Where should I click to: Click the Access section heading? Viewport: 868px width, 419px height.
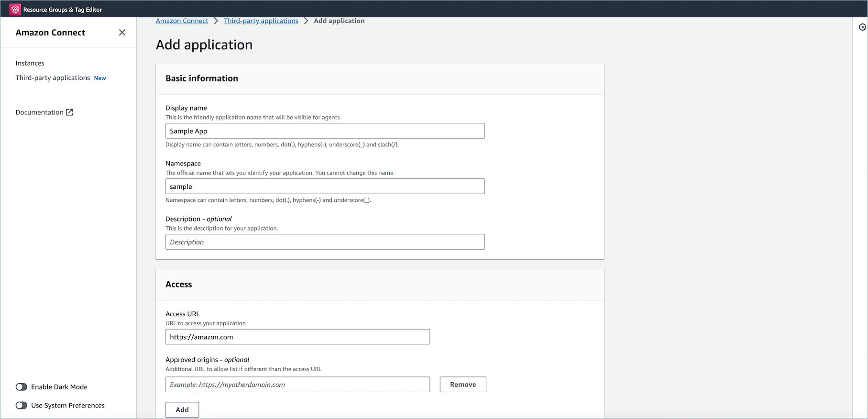(179, 285)
